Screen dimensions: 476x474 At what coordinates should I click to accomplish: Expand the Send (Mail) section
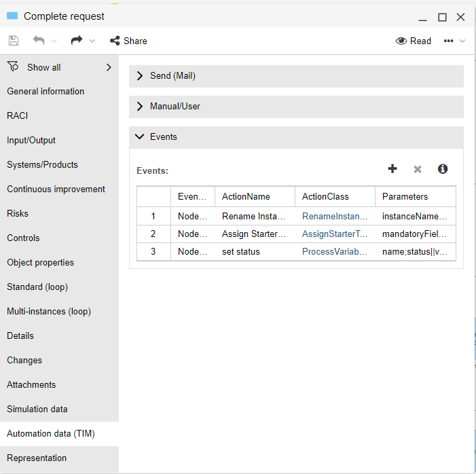[296, 76]
